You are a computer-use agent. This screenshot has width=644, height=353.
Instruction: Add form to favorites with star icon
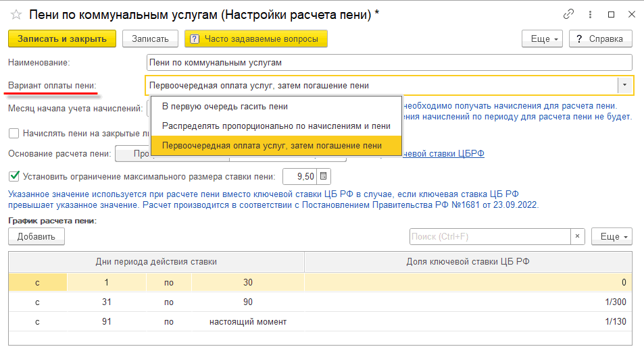coord(16,15)
